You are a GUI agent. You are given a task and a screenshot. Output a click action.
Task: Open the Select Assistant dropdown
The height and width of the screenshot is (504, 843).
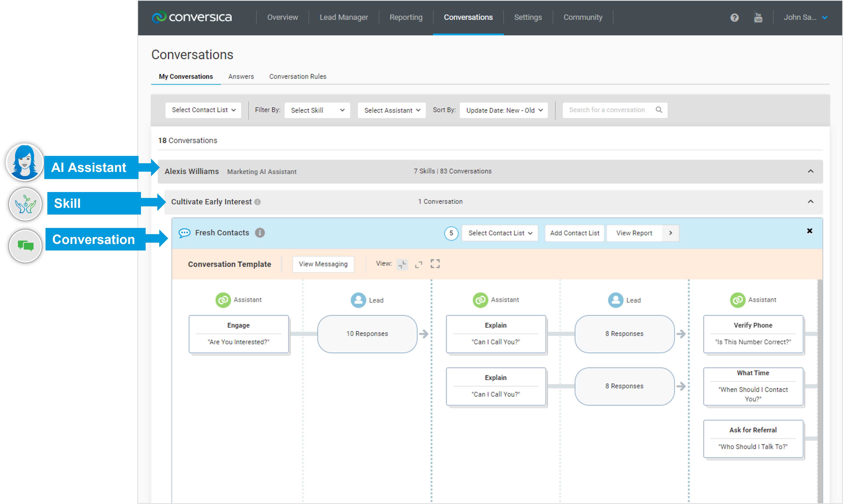(x=391, y=110)
